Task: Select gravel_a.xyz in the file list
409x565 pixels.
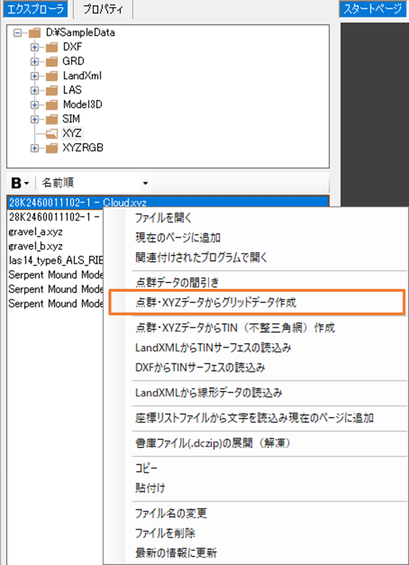Action: (x=35, y=231)
